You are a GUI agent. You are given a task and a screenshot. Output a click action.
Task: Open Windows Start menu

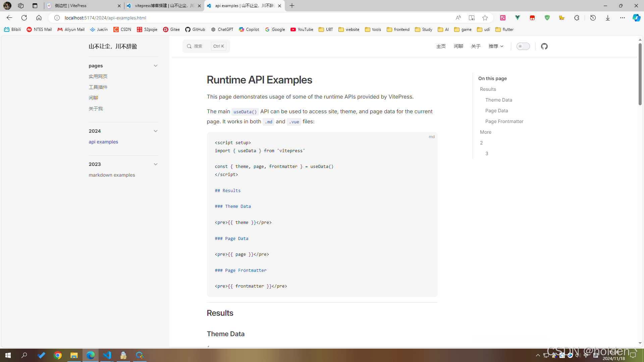click(8, 355)
